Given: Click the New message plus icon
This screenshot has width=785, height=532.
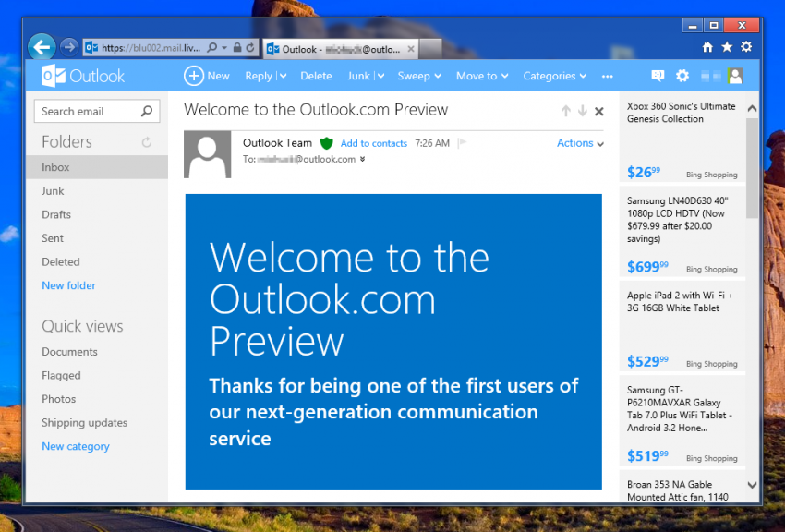Looking at the screenshot, I should pyautogui.click(x=194, y=76).
